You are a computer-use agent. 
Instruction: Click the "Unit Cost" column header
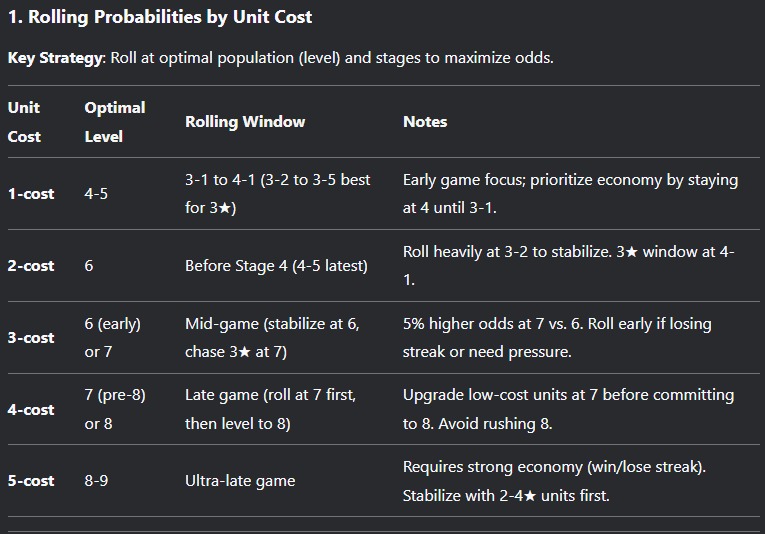point(24,121)
